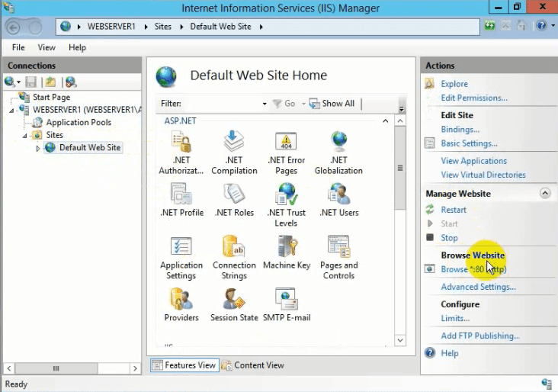Open .NET Compilation feature
The width and height of the screenshot is (558, 392).
(234, 153)
